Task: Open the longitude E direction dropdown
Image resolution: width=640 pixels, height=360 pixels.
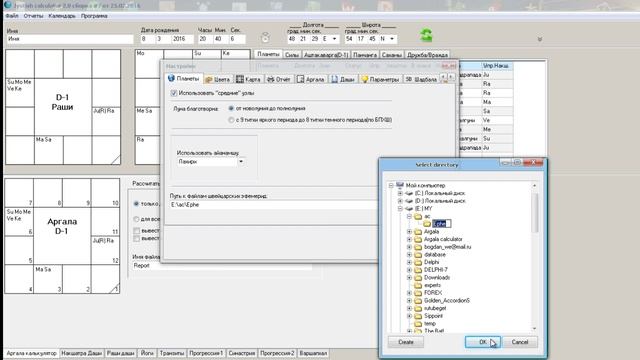Action: coord(334,39)
